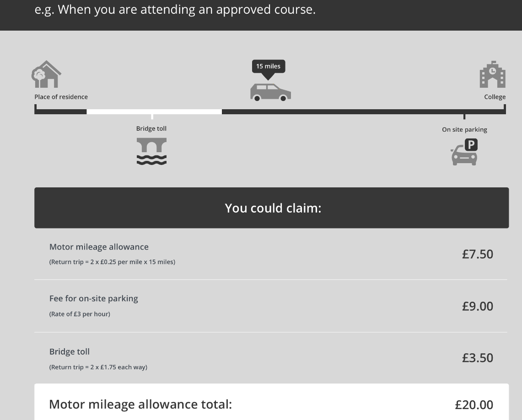Click the £3.50 bridge toll amount
The height and width of the screenshot is (420, 522).
coord(477,358)
